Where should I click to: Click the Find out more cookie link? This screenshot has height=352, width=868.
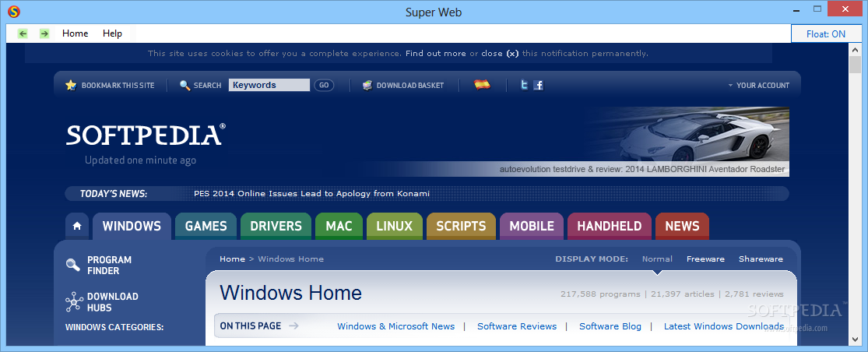(x=436, y=54)
